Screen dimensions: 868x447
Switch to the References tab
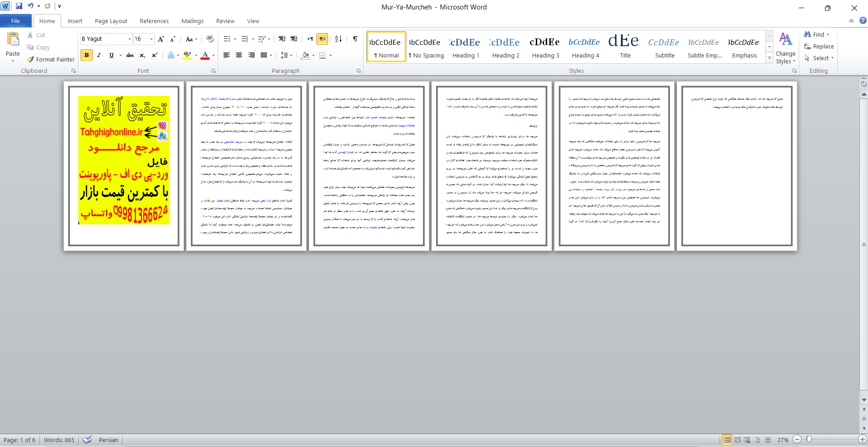[154, 21]
